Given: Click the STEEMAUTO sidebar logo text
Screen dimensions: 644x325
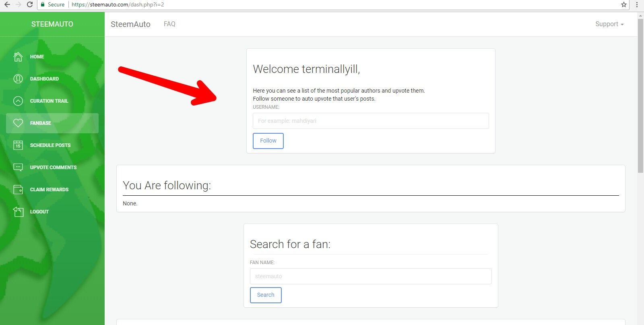Looking at the screenshot, I should pos(52,24).
